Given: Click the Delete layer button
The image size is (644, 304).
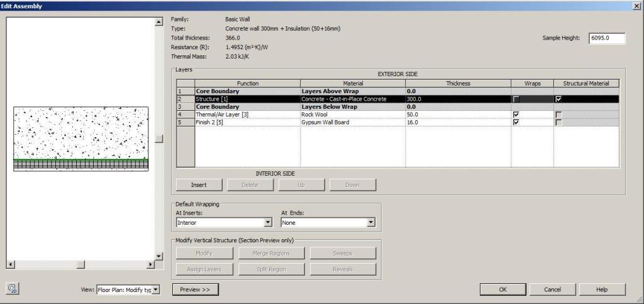Looking at the screenshot, I should point(250,185).
